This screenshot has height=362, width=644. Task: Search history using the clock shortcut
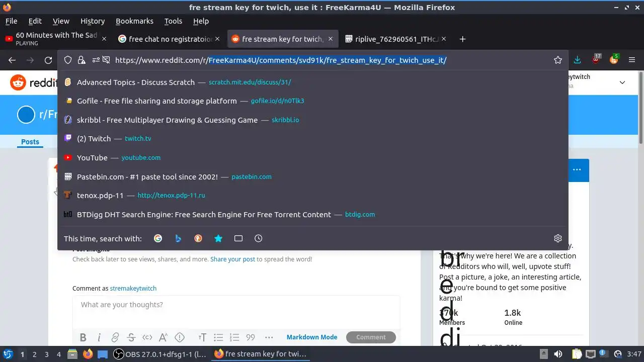(259, 238)
